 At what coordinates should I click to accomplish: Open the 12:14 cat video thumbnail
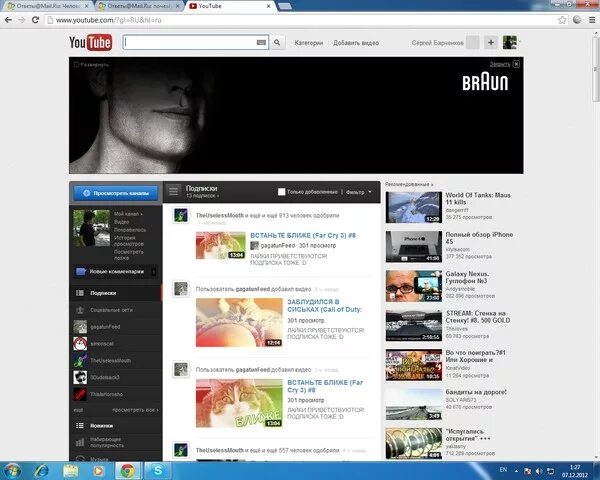tap(239, 323)
